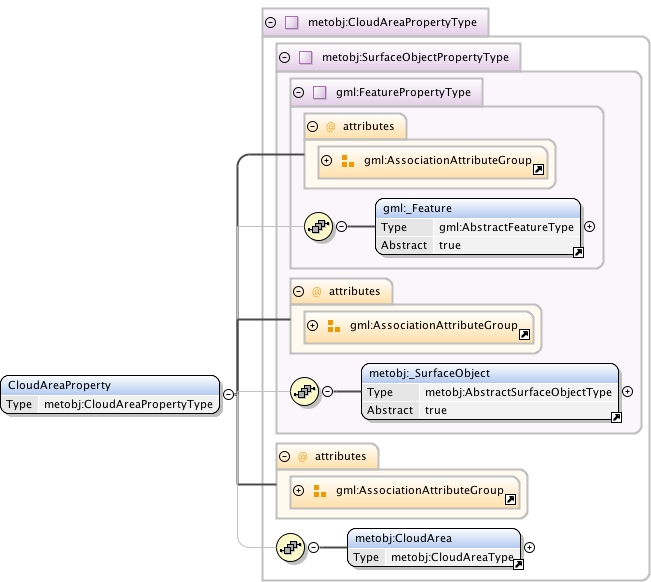This screenshot has width=651, height=582.
Task: Select the gml:AbstractFeatureType type value
Action: (506, 227)
